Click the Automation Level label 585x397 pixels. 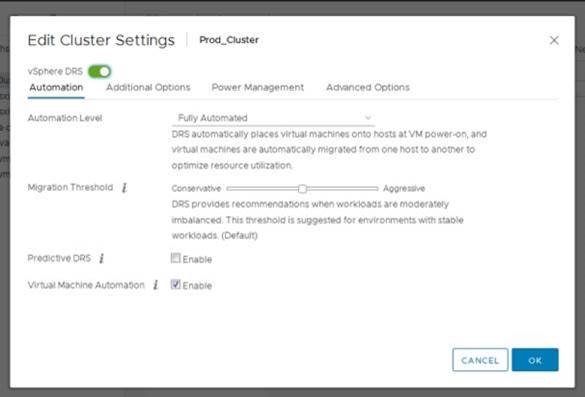click(65, 118)
